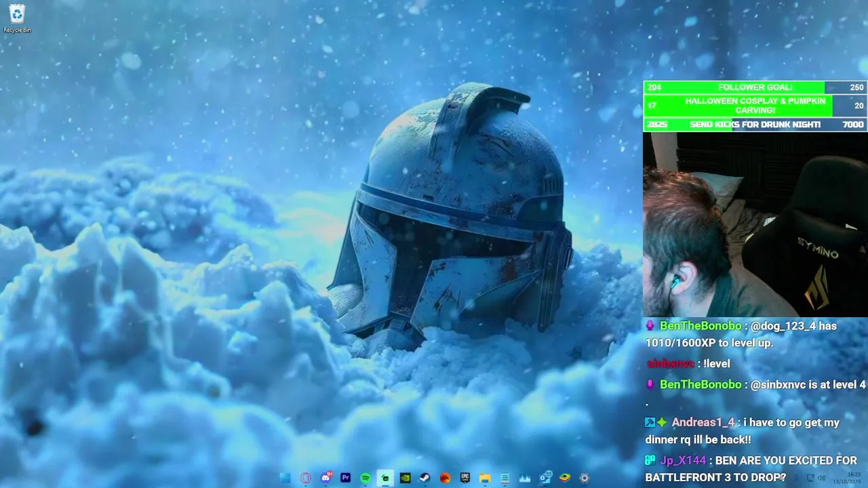Image resolution: width=868 pixels, height=488 pixels.
Task: Open the NVIDIA app in the taskbar
Action: pos(406,478)
